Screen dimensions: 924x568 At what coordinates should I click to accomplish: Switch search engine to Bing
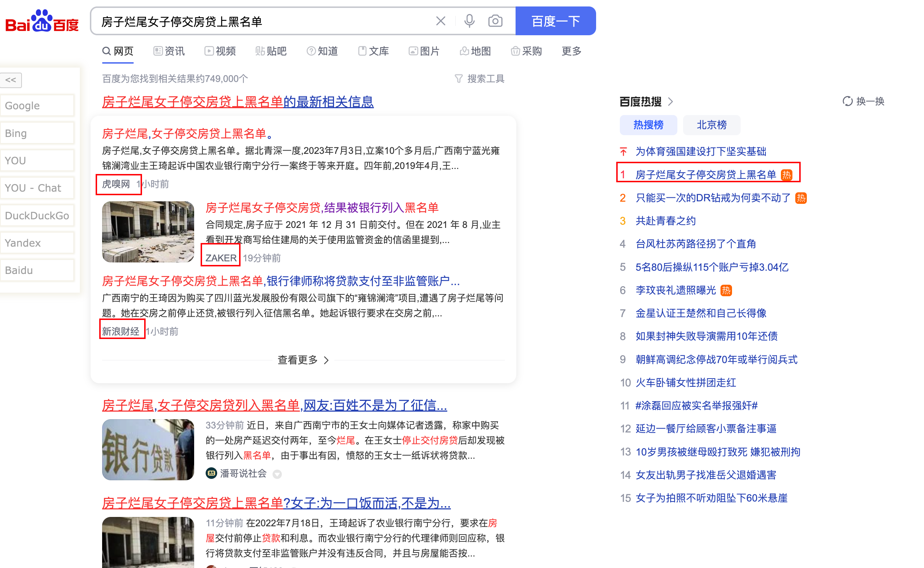point(37,133)
